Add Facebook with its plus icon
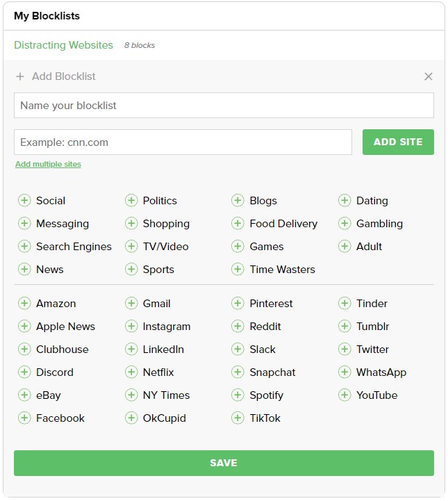Viewport: 448px width, 501px height. tap(24, 418)
